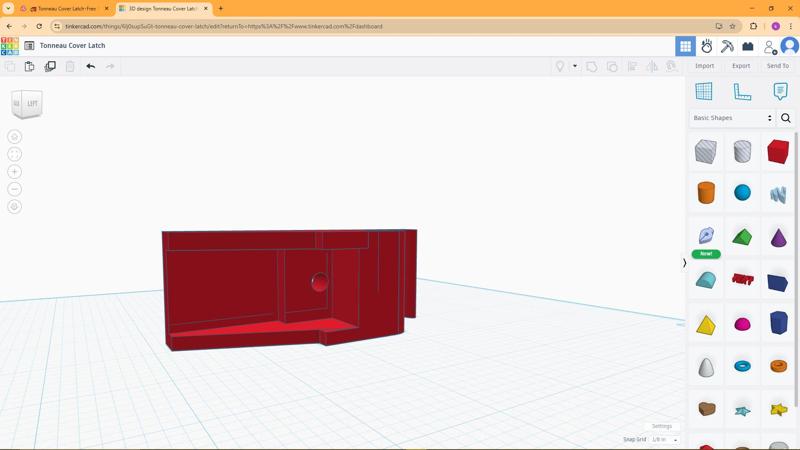Screen dimensions: 800x450
Task: Open the Snap Grid value dropdown
Action: pos(665,440)
